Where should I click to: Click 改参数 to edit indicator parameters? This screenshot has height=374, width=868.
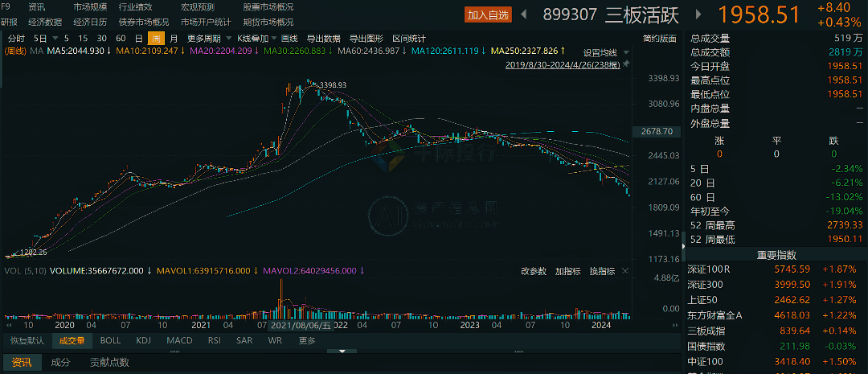coord(534,271)
